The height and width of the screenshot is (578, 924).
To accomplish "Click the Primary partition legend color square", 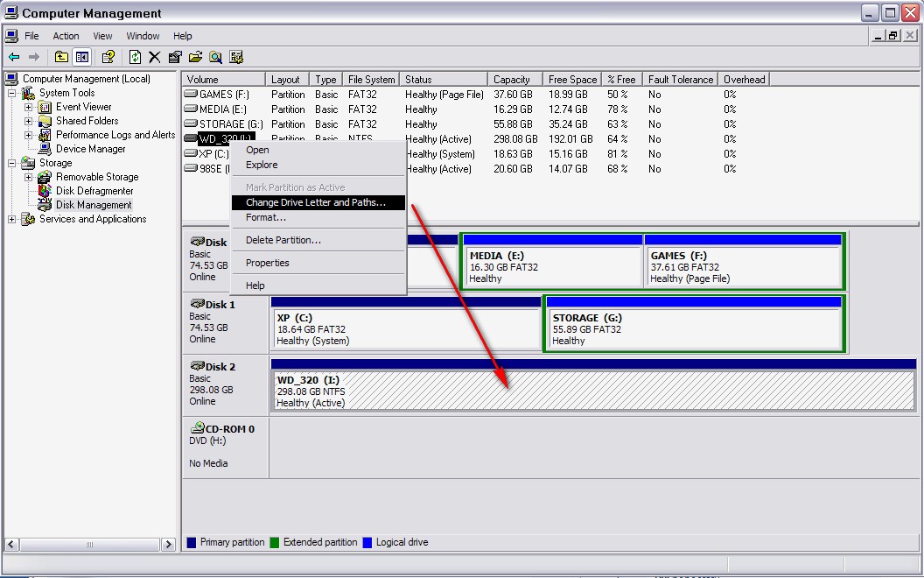I will (191, 543).
